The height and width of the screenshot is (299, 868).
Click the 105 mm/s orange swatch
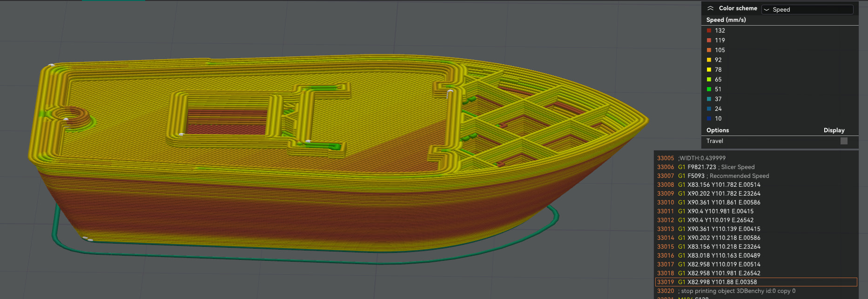point(709,50)
